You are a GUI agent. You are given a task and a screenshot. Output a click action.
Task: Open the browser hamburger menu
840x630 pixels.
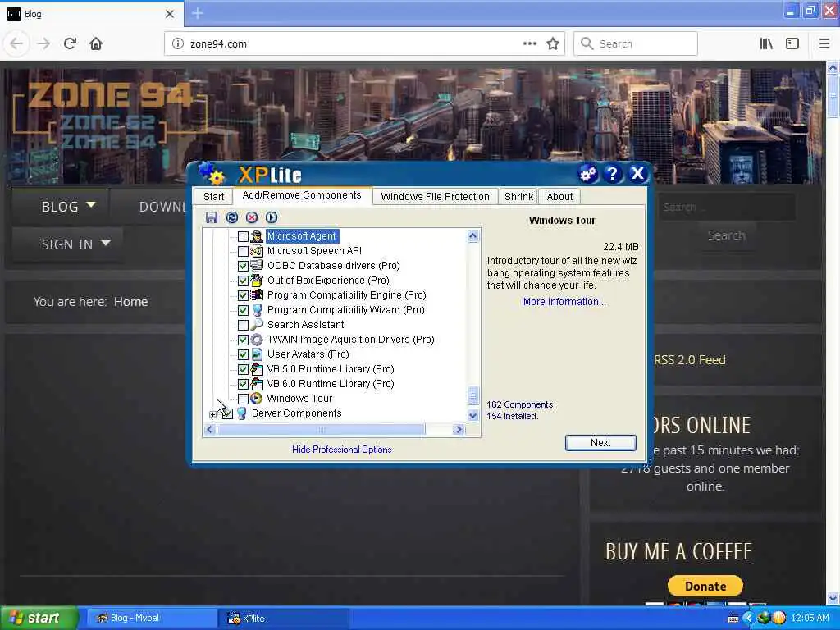(x=824, y=43)
